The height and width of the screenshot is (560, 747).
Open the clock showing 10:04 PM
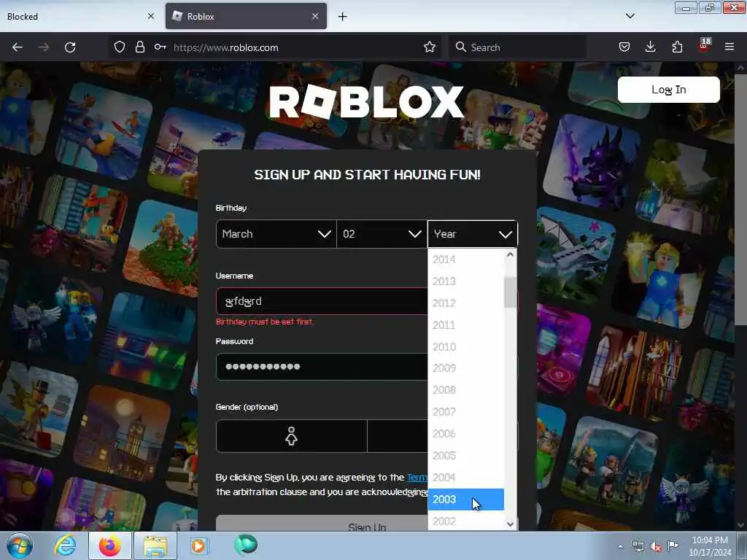tap(710, 546)
